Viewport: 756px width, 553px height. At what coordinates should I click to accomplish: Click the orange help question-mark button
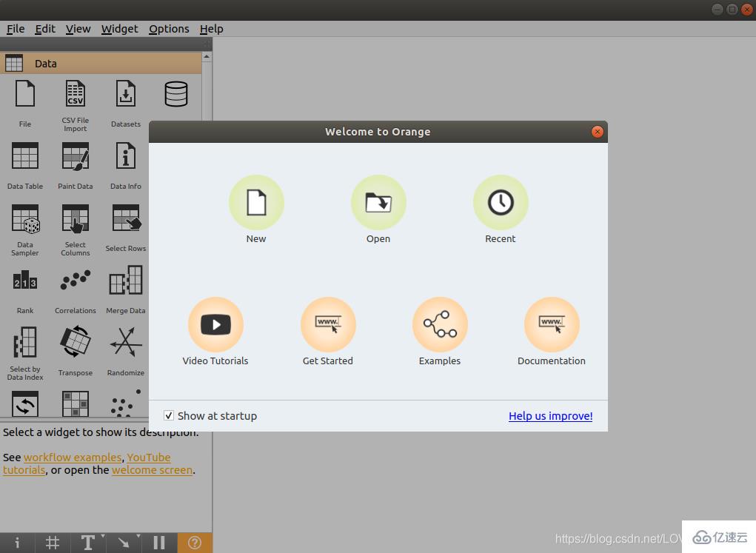(x=195, y=543)
